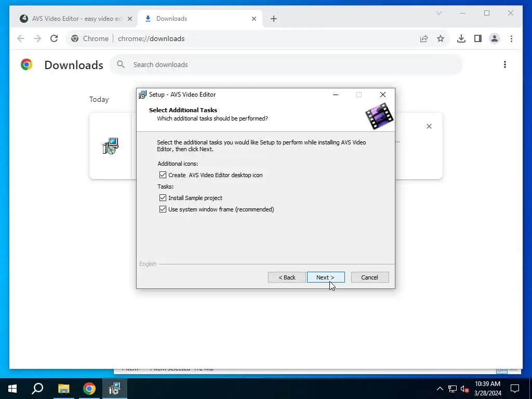Open File Explorer from taskbar

click(63, 389)
